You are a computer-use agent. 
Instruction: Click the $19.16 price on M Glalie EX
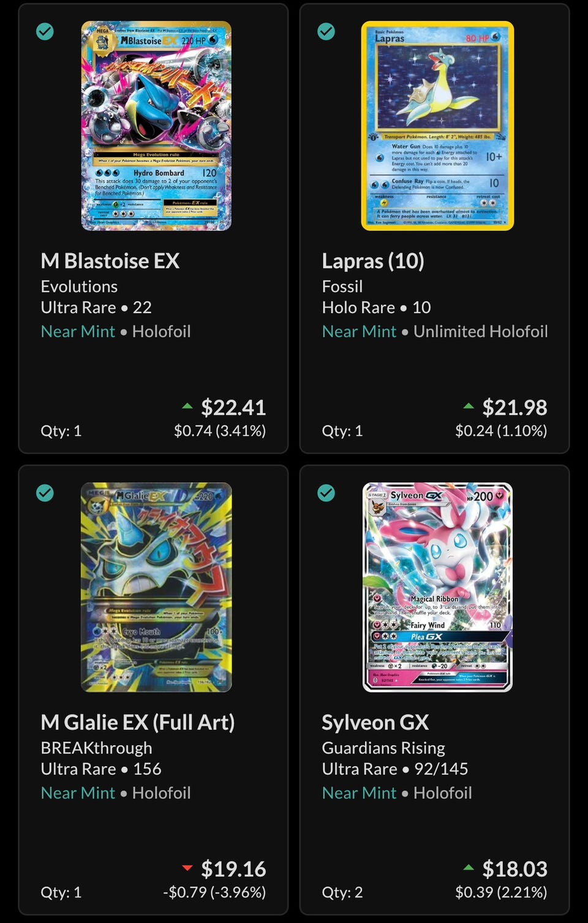pos(233,869)
